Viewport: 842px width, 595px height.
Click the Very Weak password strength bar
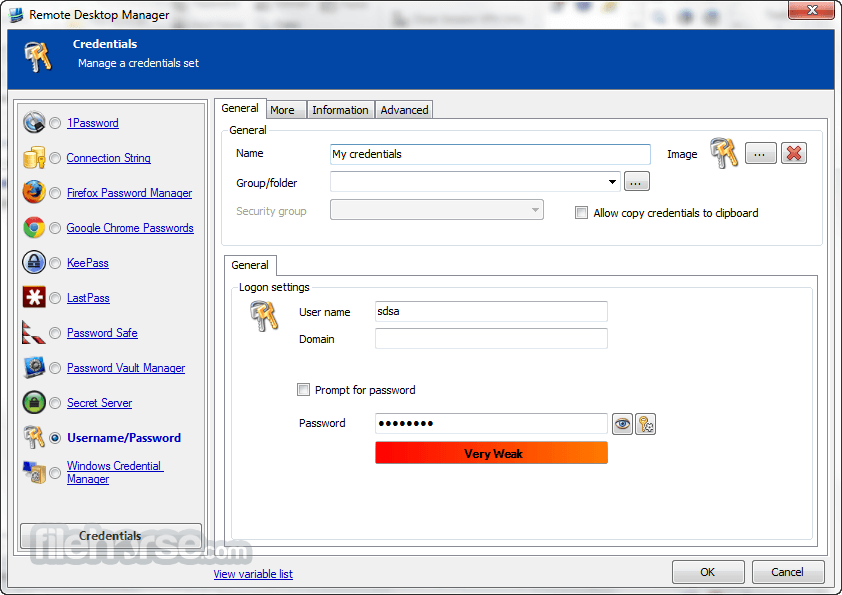tap(491, 453)
